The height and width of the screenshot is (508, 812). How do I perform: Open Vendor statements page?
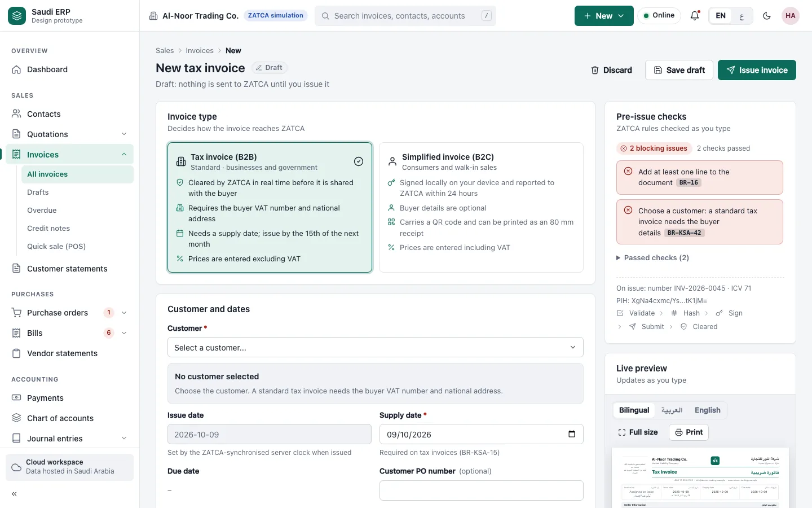[x=69, y=353]
